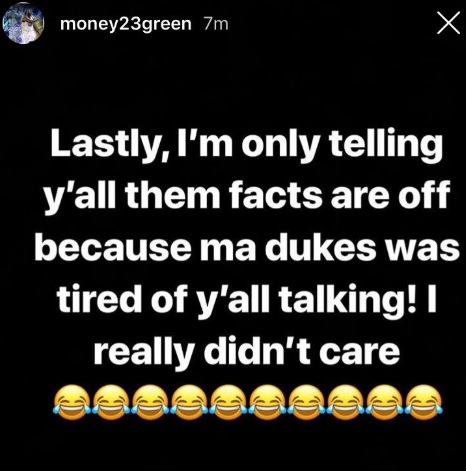Viewport: 467px width, 471px height.
Task: Tap the fifth laughing emoji in the row
Action: [229, 402]
